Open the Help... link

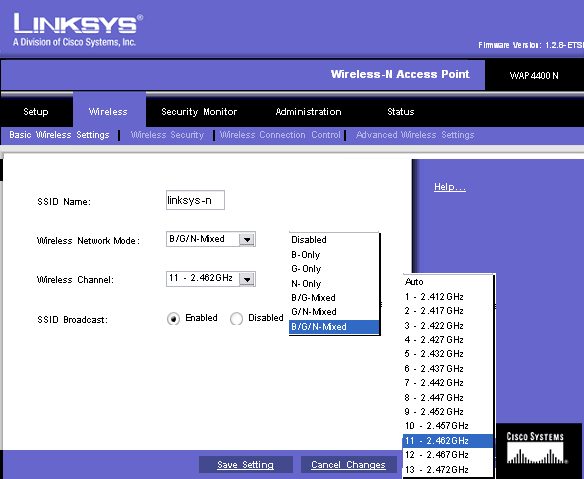point(450,187)
